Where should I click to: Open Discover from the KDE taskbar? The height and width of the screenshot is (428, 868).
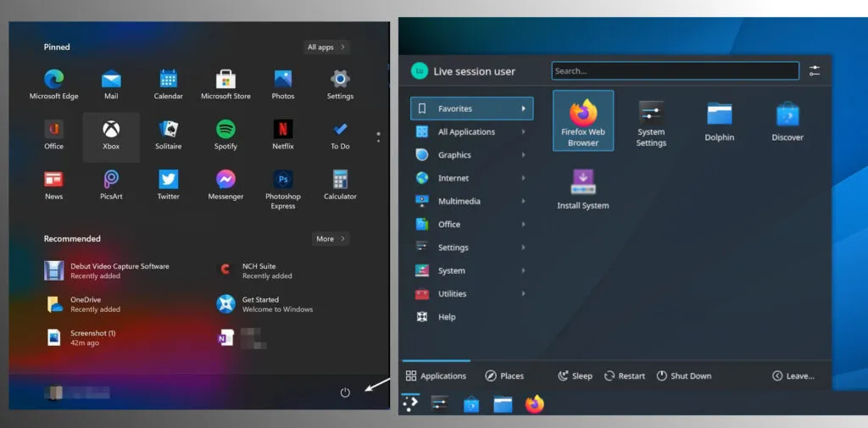tap(471, 404)
